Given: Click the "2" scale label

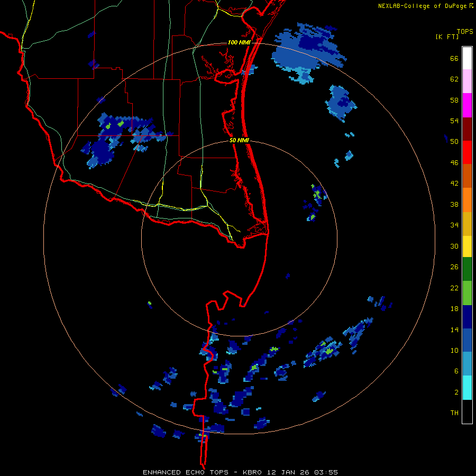Looking at the screenshot, I should click(x=456, y=392).
